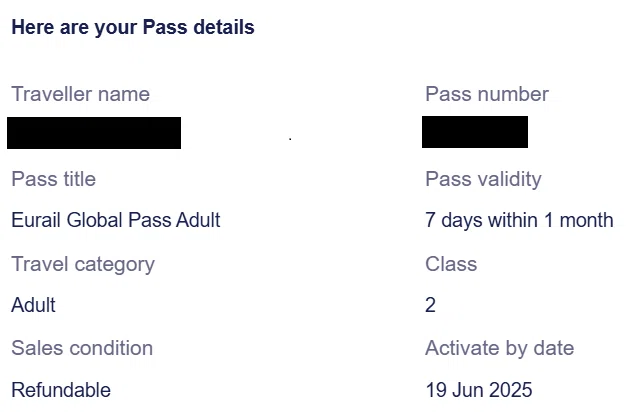
Task: Select 'Eurail Global Pass Adult' text
Action: pos(116,220)
